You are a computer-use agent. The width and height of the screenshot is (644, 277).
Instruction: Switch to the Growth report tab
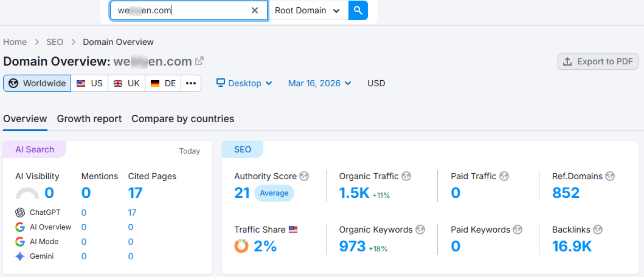click(89, 118)
